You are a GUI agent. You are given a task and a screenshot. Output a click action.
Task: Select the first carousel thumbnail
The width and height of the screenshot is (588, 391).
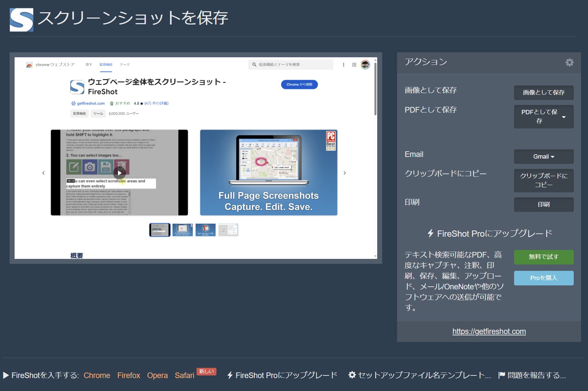coord(160,230)
